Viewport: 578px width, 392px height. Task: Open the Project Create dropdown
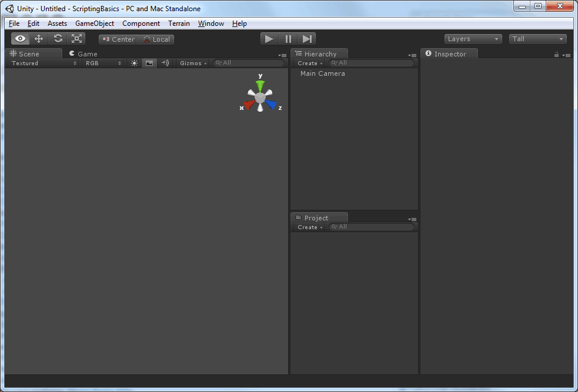[310, 227]
